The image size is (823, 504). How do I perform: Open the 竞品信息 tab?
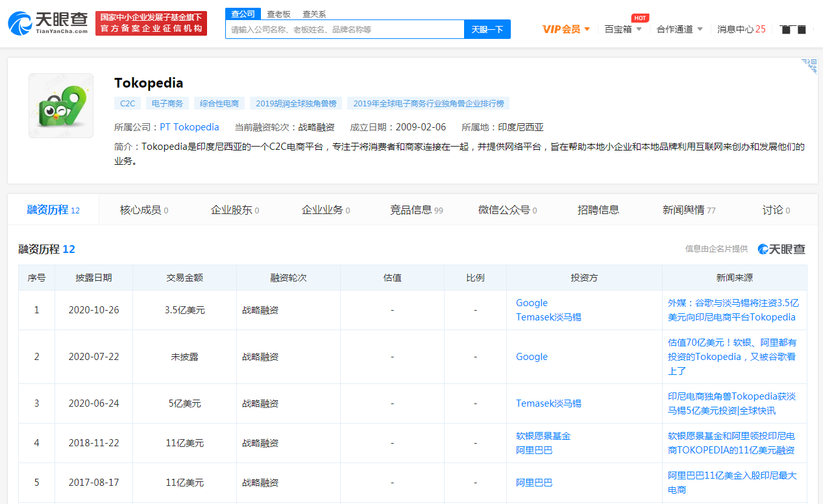(417, 210)
